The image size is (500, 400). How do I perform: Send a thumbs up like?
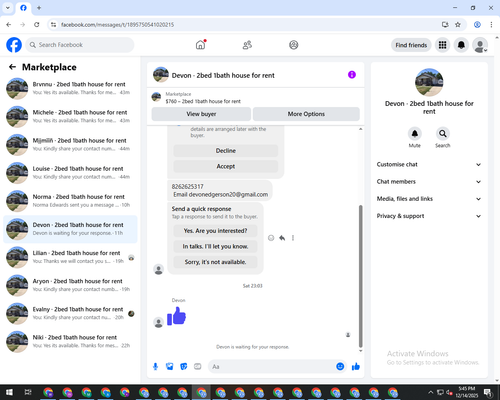356,367
